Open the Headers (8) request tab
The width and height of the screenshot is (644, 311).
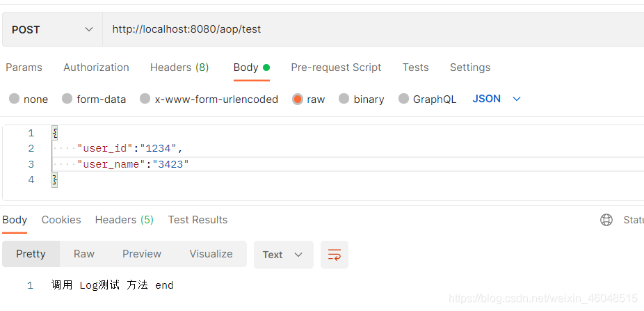(x=179, y=67)
